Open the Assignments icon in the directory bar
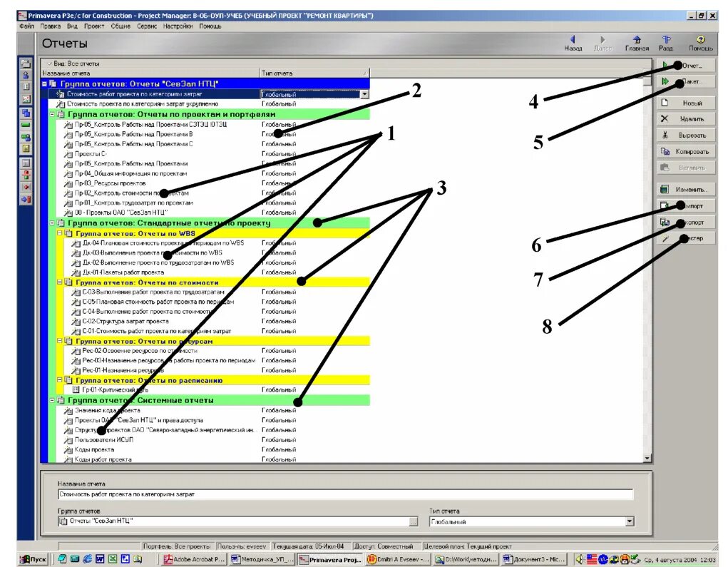Viewport: 728px width, 567px height. tap(26, 137)
